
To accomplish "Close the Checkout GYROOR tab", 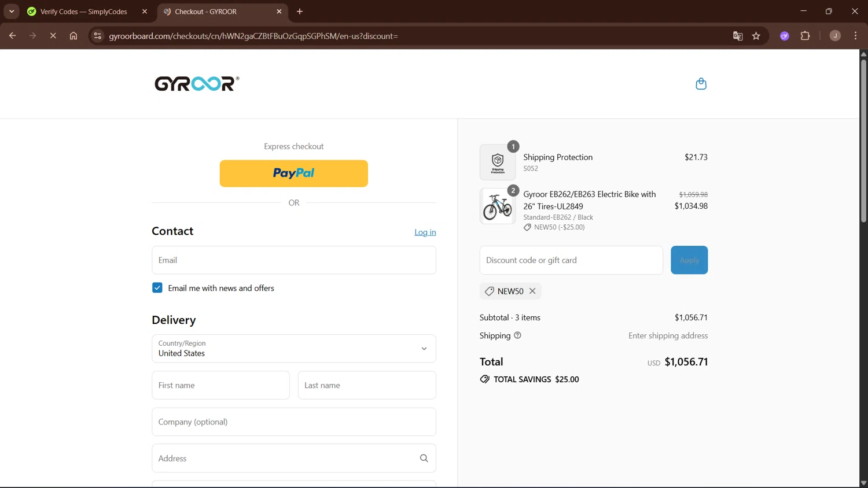I will 279,12.
